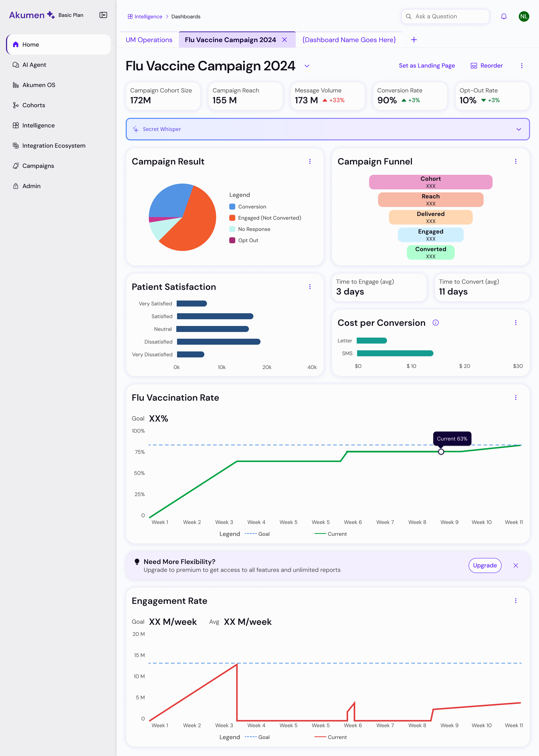
Task: Click the Current 63% chart marker
Action: (x=441, y=452)
